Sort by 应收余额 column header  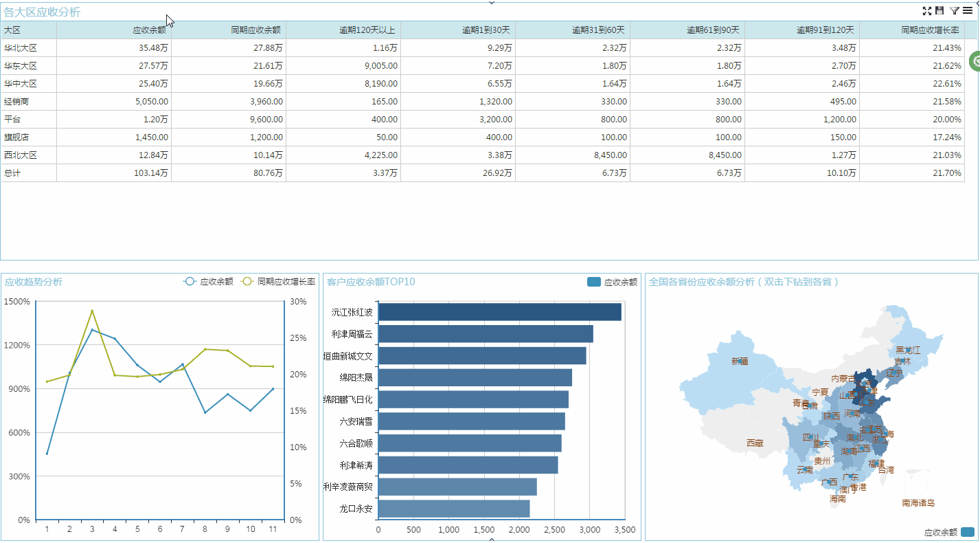(x=149, y=30)
